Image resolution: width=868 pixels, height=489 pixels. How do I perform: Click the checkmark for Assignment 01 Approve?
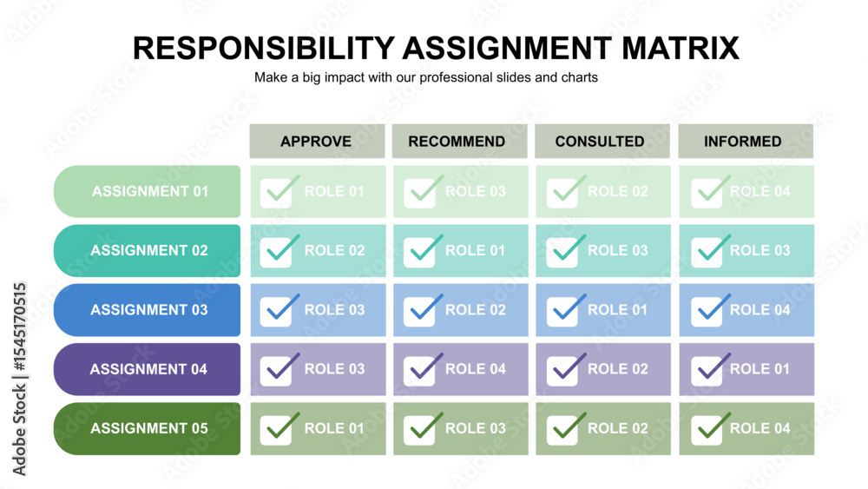(x=279, y=190)
